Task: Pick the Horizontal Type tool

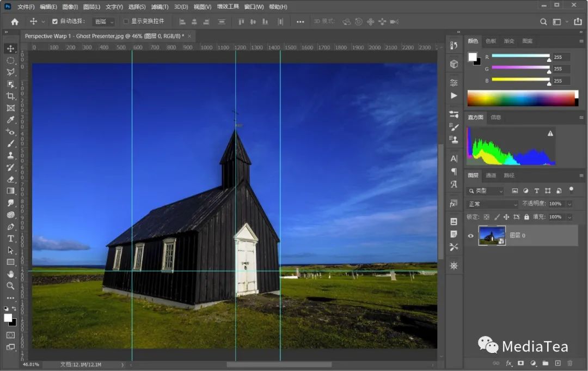Action: pos(10,239)
